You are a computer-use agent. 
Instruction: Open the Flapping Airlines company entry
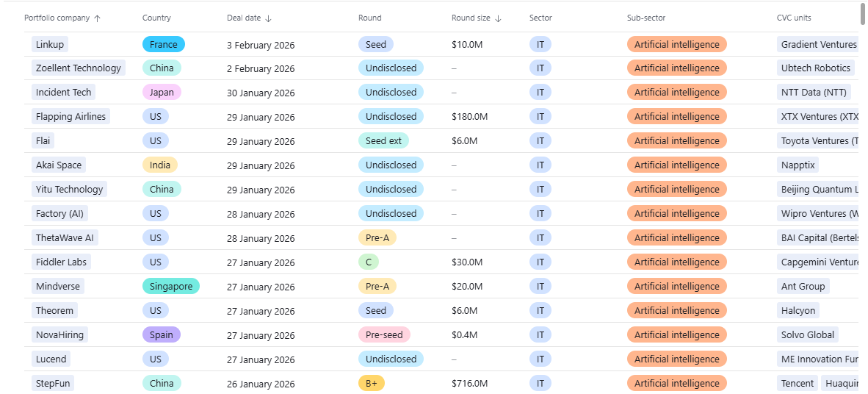71,117
